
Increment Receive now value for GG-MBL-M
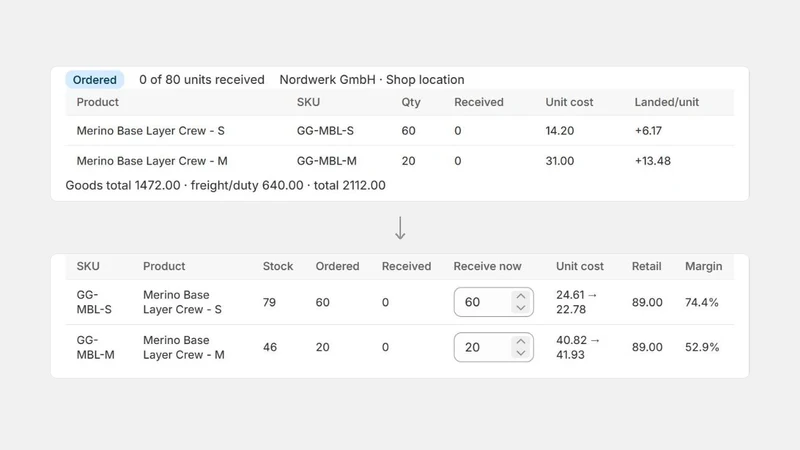[x=520, y=341]
